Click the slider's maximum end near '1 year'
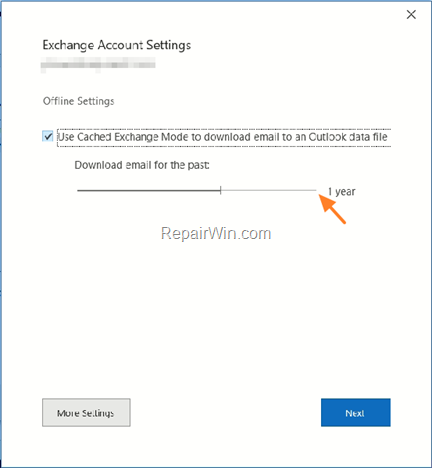 (x=315, y=190)
